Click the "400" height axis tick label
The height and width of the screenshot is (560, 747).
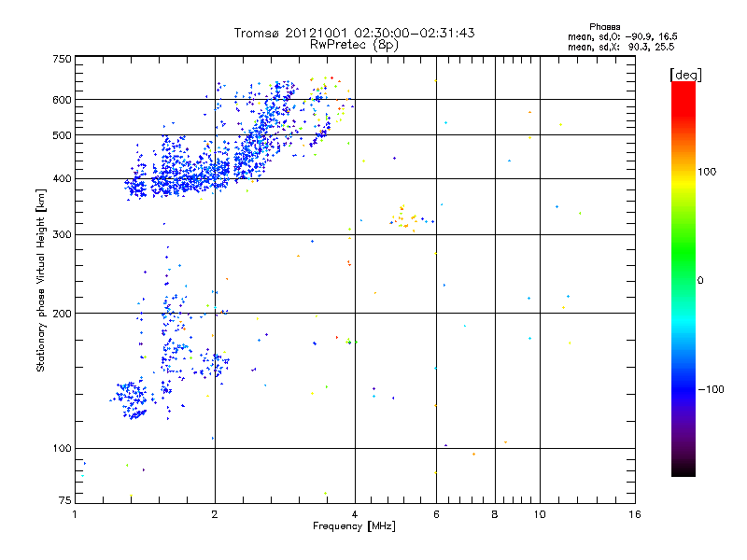(62, 179)
